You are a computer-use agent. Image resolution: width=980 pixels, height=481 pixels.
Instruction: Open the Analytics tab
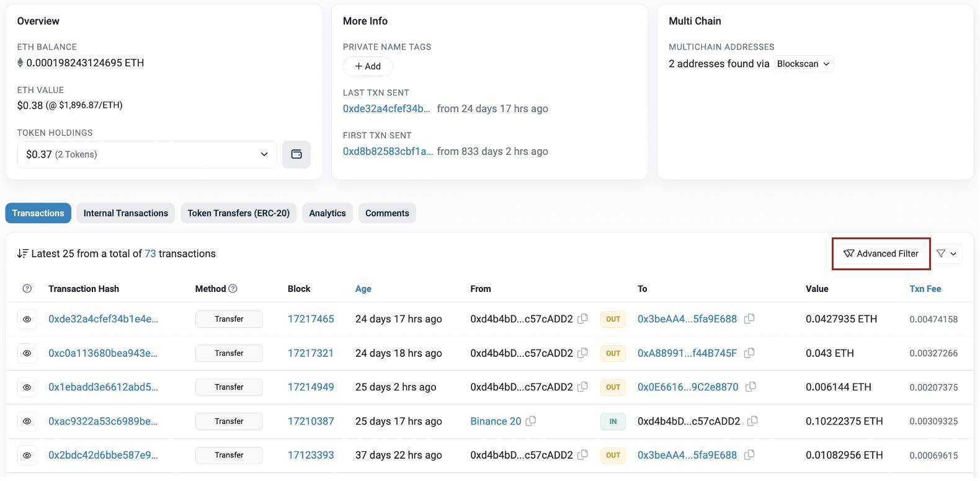(327, 213)
